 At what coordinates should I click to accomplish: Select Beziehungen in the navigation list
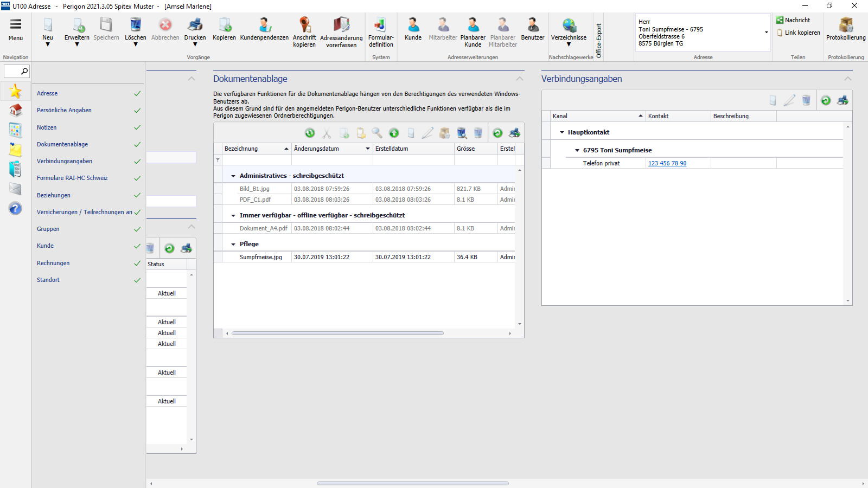coord(54,195)
